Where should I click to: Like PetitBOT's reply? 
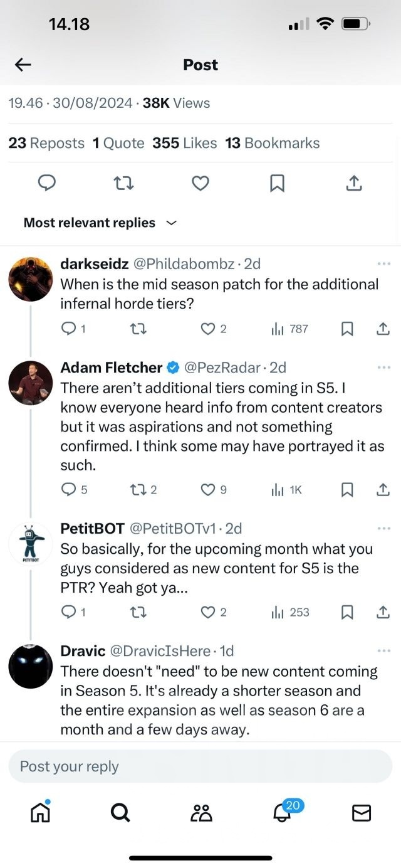coord(208,612)
